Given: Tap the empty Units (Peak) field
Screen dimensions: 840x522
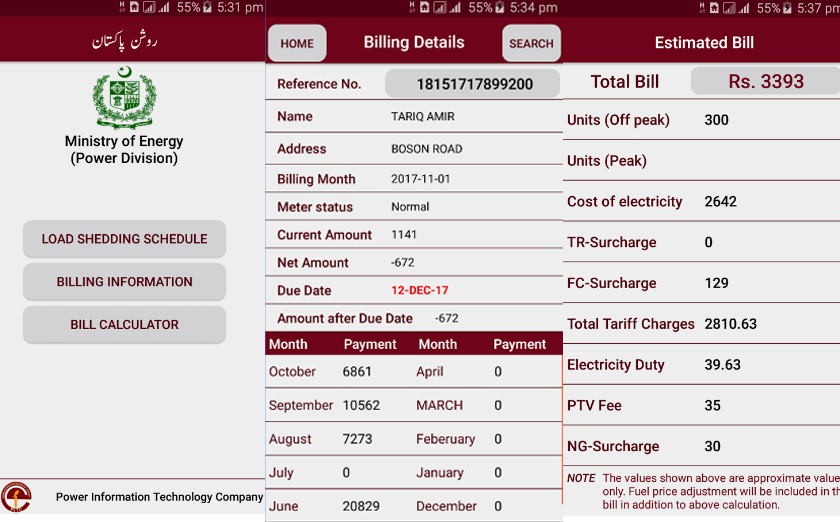Looking at the screenshot, I should click(760, 161).
